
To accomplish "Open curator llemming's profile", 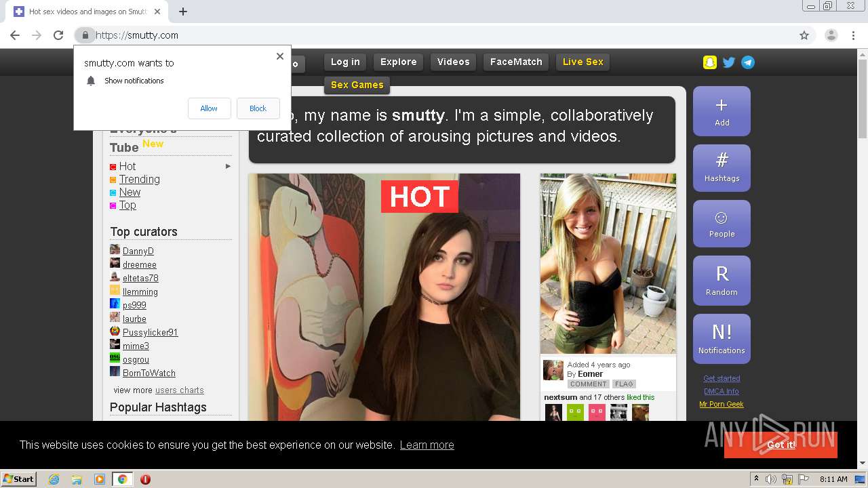I will (x=140, y=292).
